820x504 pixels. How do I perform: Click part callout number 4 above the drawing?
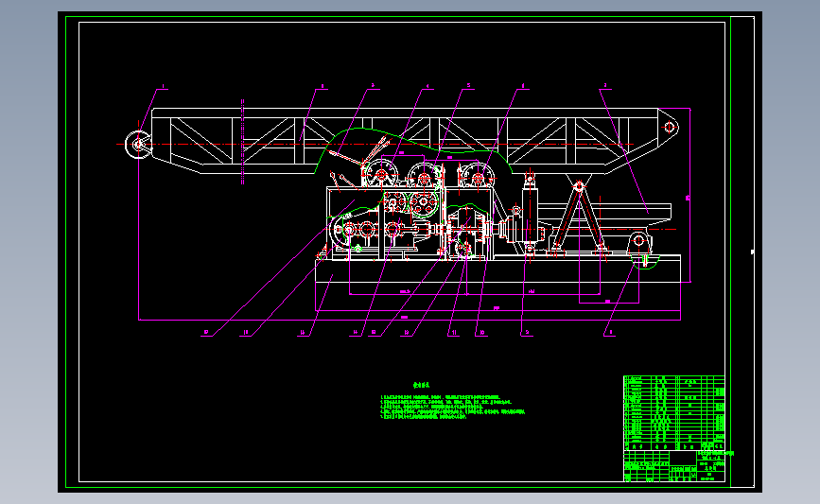click(x=427, y=86)
